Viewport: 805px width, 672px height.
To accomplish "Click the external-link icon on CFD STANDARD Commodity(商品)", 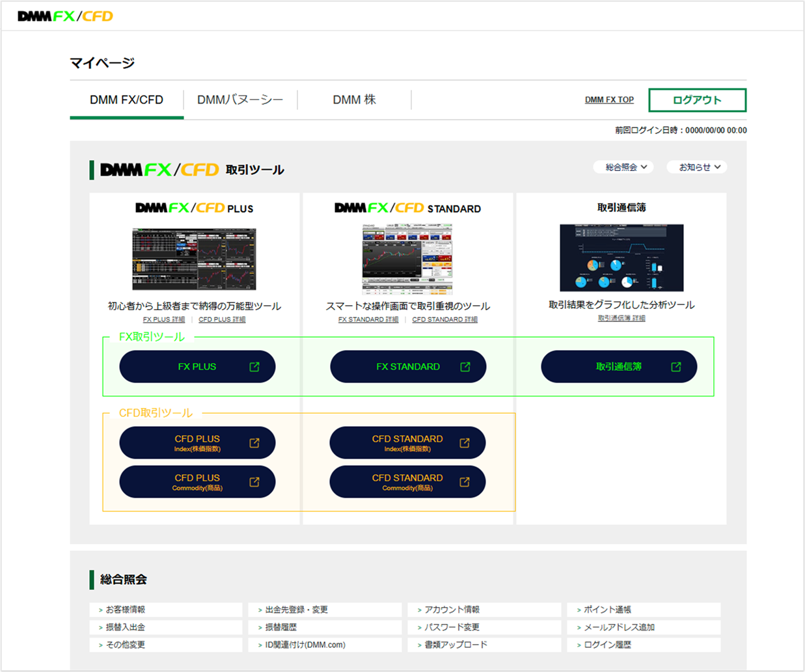I will (x=464, y=482).
